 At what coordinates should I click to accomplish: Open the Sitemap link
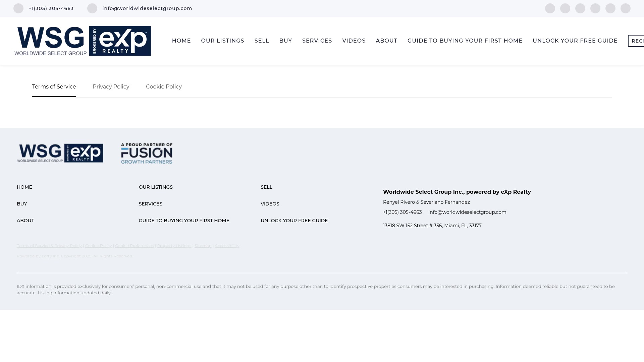click(x=203, y=246)
